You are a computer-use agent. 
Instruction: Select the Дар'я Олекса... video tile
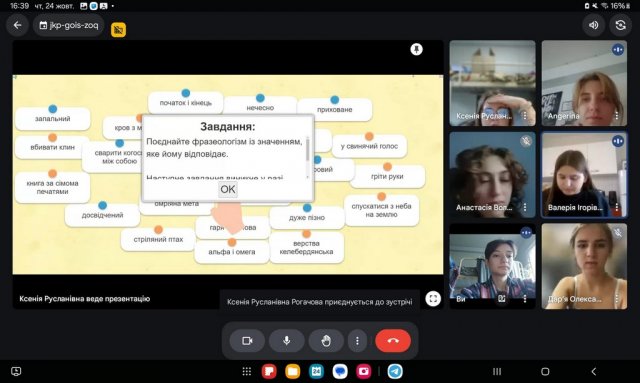pyautogui.click(x=584, y=266)
